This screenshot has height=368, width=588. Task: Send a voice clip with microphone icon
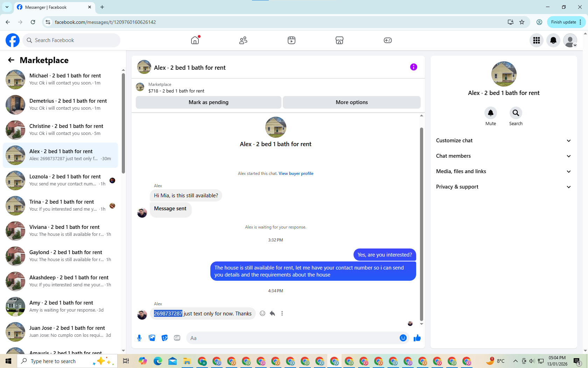[x=139, y=338]
